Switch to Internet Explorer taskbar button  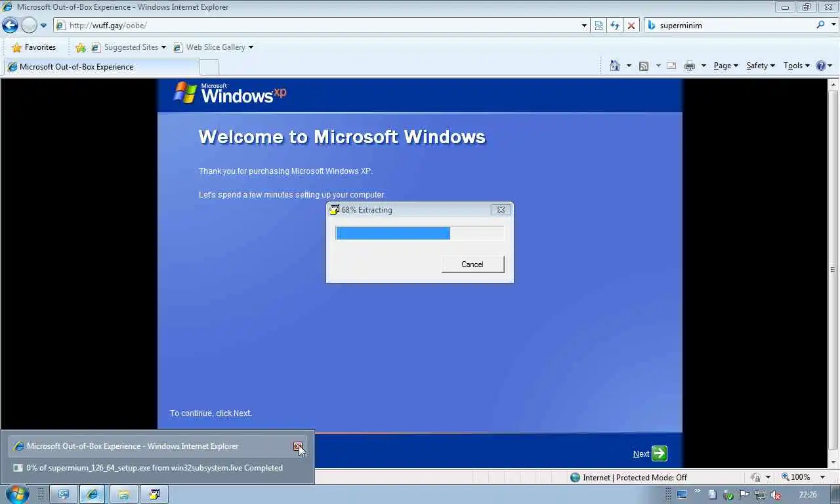click(x=93, y=494)
